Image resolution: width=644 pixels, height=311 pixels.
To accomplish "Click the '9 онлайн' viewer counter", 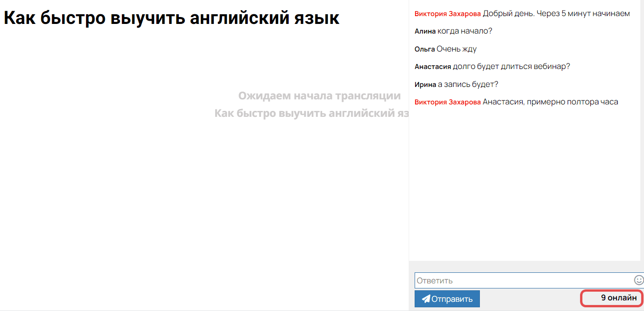I will (611, 298).
